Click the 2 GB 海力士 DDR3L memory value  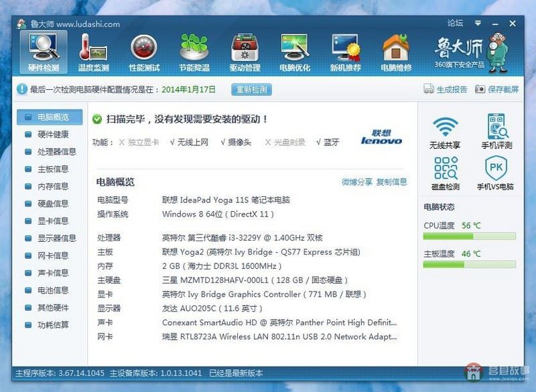222,266
